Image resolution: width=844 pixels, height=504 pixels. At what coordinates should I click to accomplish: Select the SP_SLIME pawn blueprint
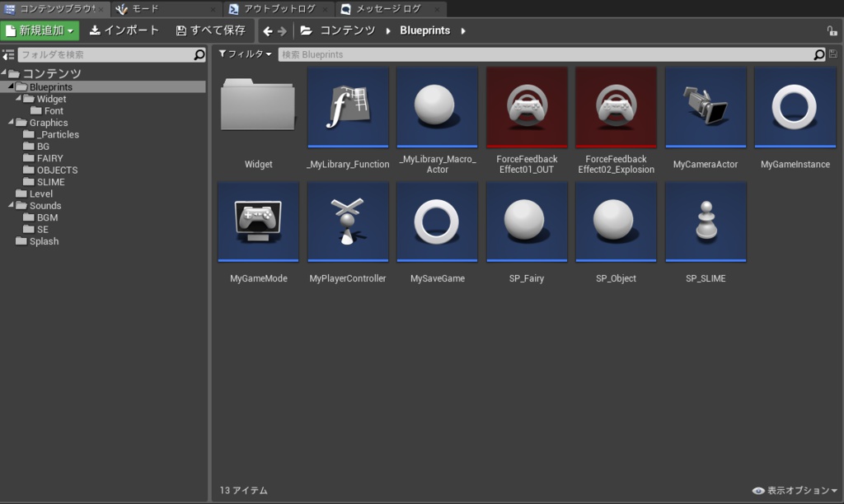pos(706,222)
